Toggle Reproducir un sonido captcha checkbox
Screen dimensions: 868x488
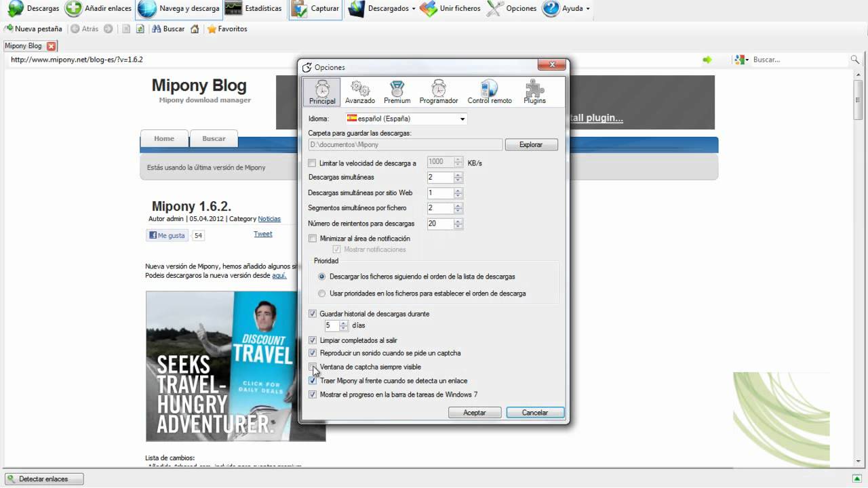[x=312, y=353]
